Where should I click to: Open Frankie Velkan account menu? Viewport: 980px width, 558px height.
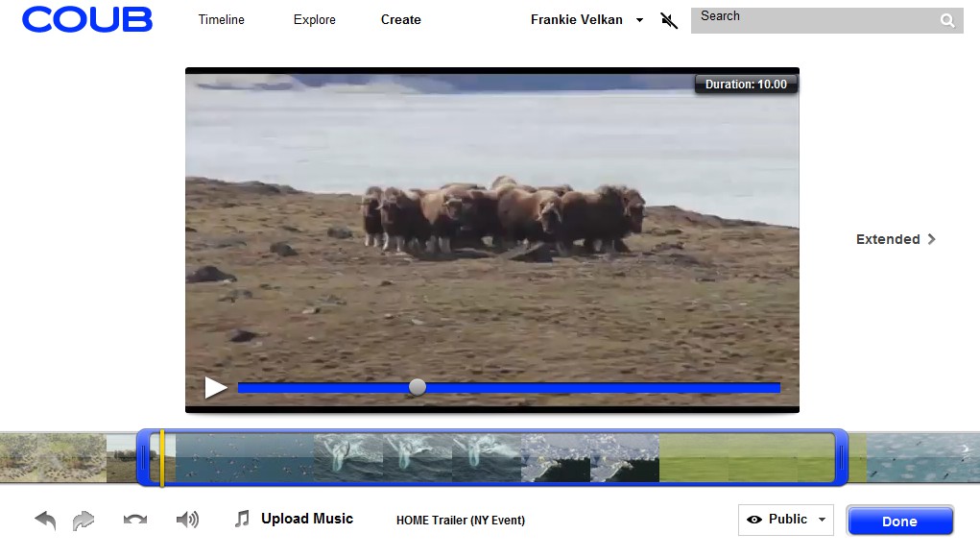coord(639,20)
